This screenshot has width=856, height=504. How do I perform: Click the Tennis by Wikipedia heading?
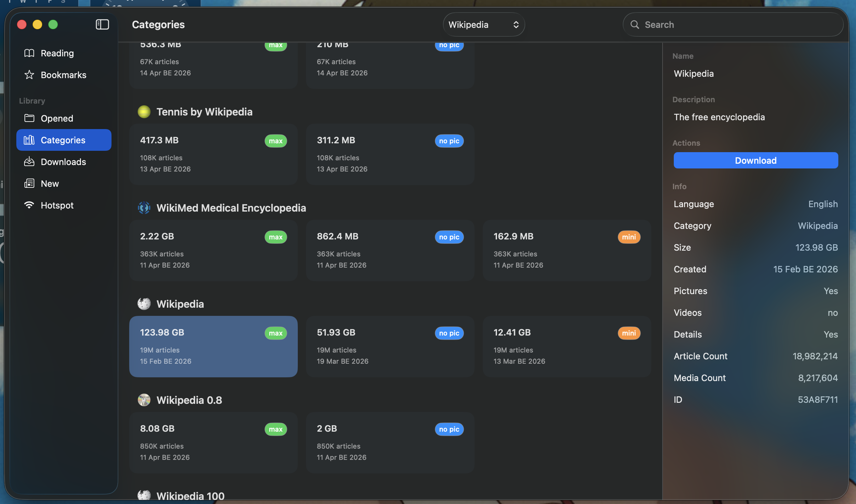click(x=204, y=112)
